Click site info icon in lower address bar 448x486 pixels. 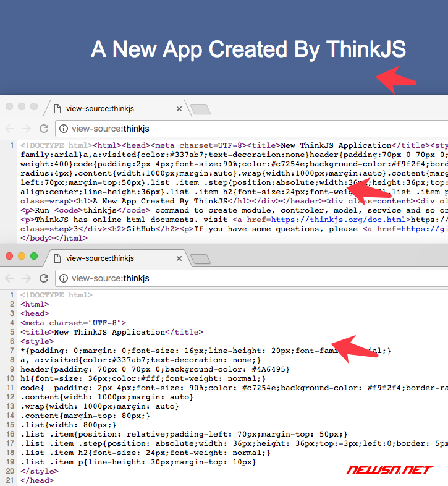[x=64, y=278]
